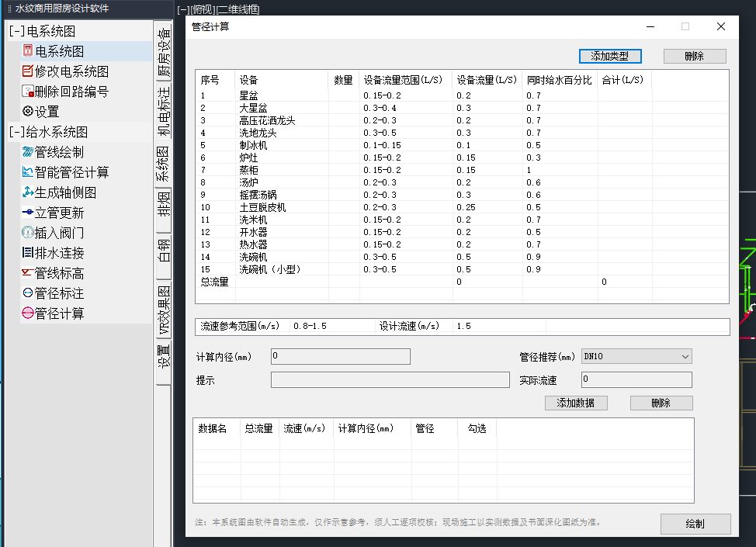Click the 合计(L/S) column header
This screenshot has width=756, height=547.
coord(622,79)
